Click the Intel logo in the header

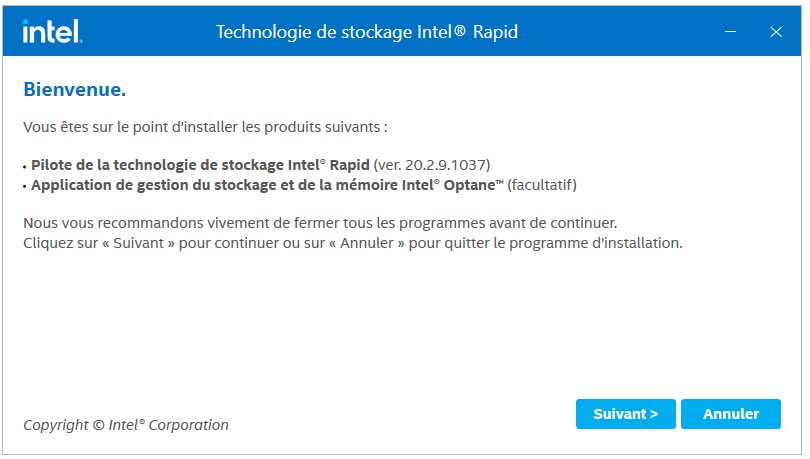point(52,32)
